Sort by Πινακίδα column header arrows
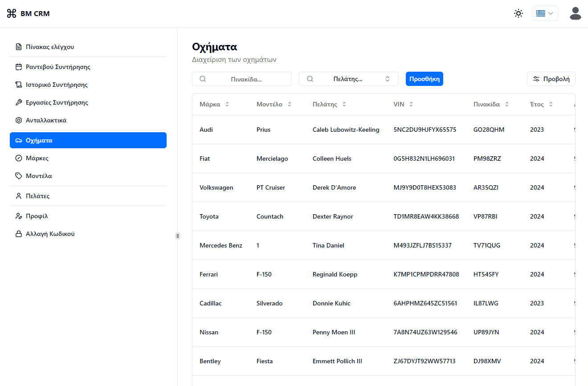588x386 pixels. tap(507, 104)
